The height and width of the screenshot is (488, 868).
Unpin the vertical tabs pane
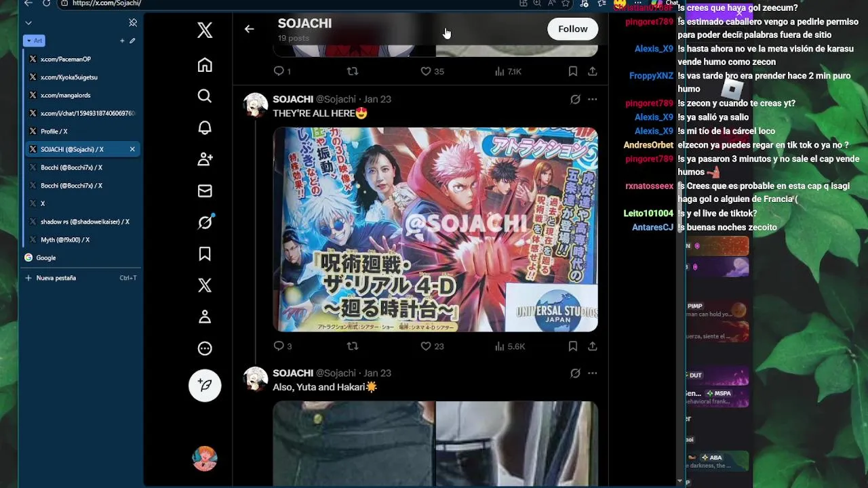tap(133, 23)
